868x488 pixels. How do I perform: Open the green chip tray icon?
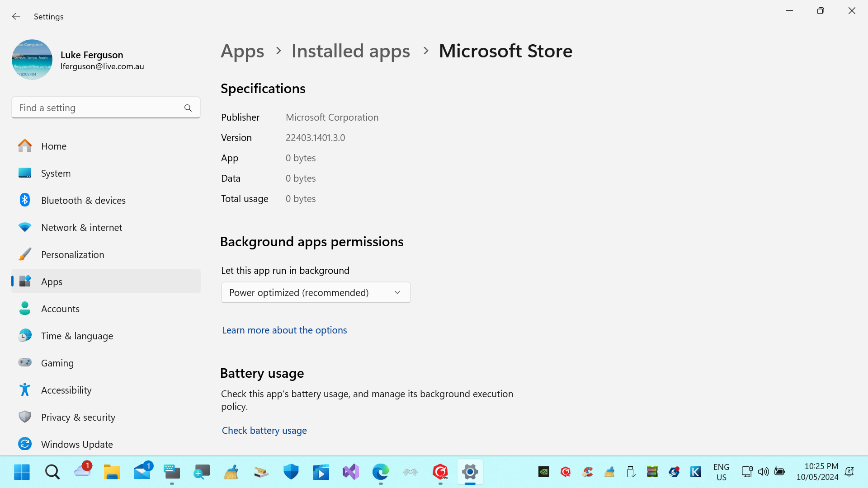pyautogui.click(x=652, y=472)
